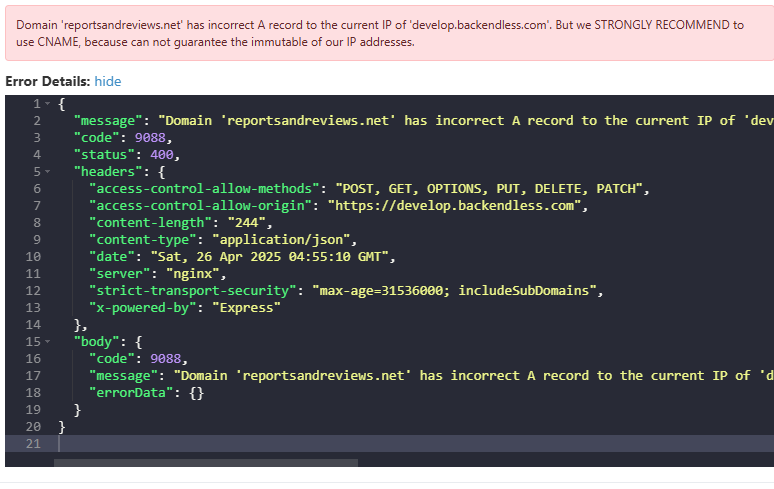Click the "message" key on line 17
This screenshot has height=489, width=774.
123,376
